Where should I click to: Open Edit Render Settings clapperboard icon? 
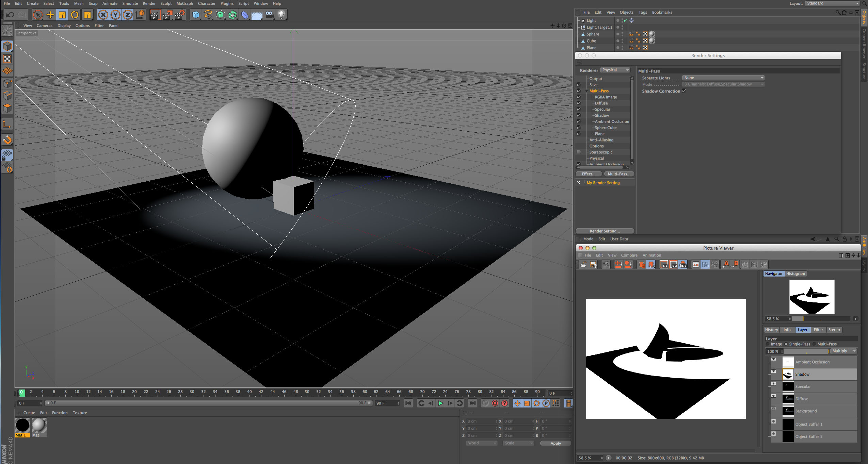[x=180, y=15]
